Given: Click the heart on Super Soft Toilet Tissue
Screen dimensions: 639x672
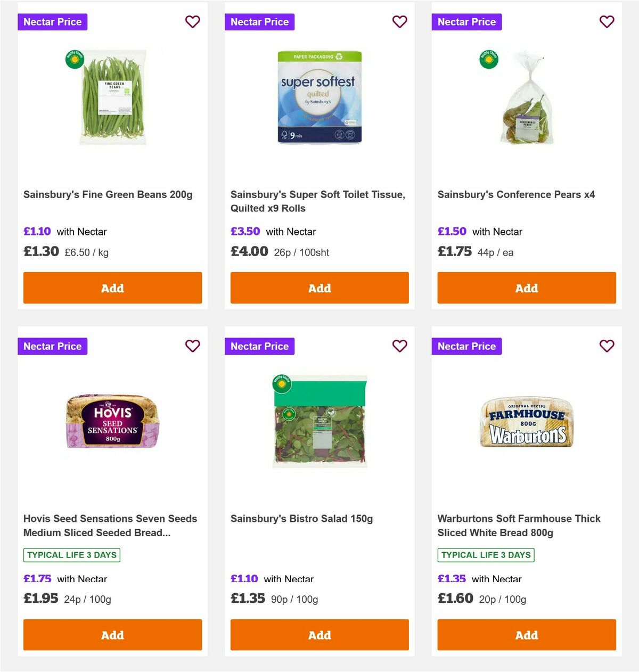Looking at the screenshot, I should click(x=400, y=22).
